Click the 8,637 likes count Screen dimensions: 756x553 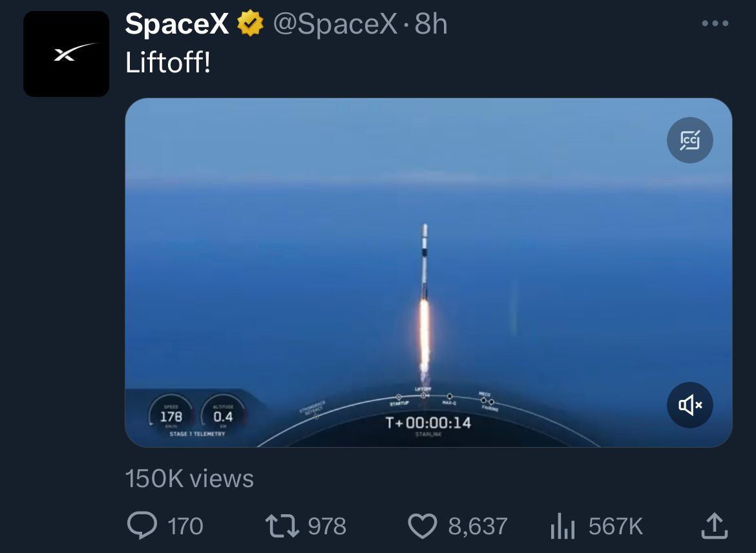pyautogui.click(x=478, y=526)
